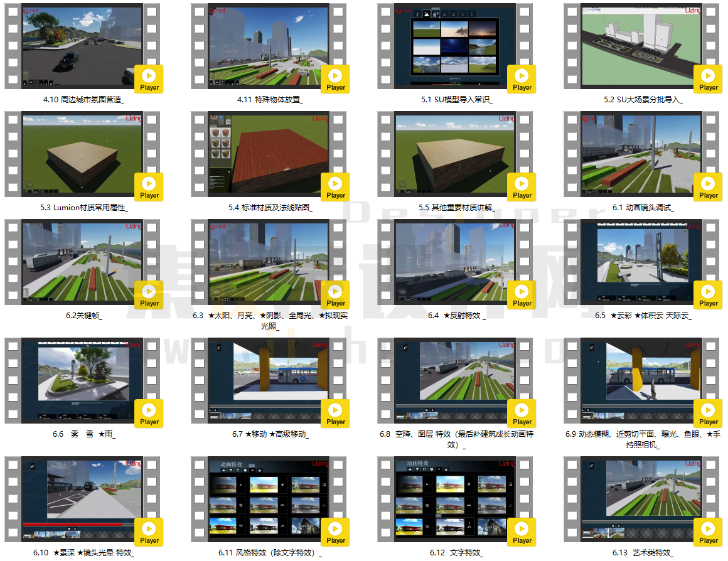728x561 pixels.
Task: Select file name 6.11 风格特效（除文字特效）_
Action: coord(270,553)
